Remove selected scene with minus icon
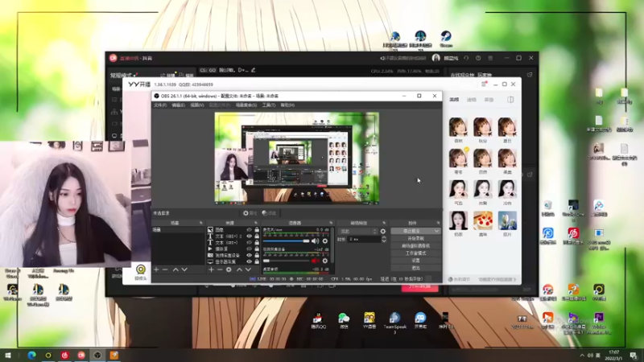This screenshot has height=362, width=644. coord(165,269)
